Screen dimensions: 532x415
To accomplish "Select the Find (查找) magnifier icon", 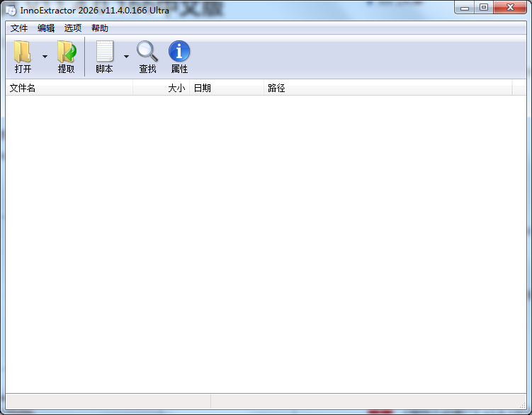I will (147, 52).
